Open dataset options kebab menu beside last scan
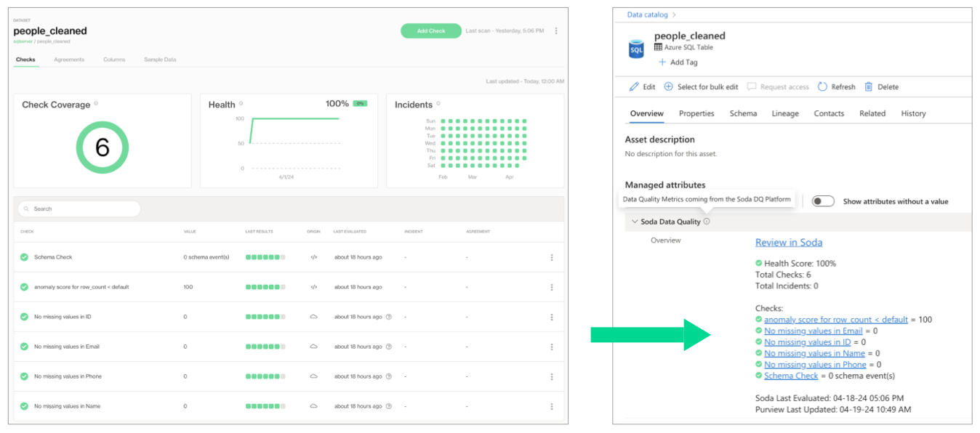 click(x=556, y=31)
